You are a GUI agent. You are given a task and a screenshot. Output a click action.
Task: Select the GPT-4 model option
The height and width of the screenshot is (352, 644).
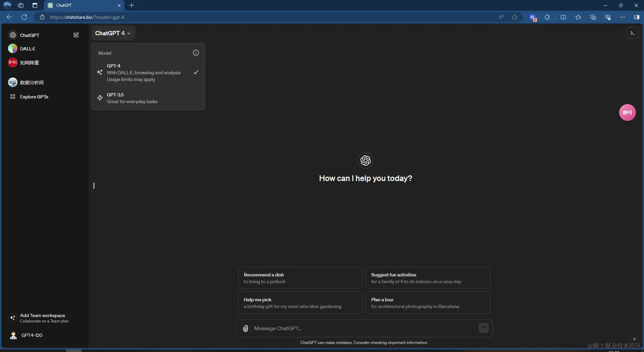(148, 73)
